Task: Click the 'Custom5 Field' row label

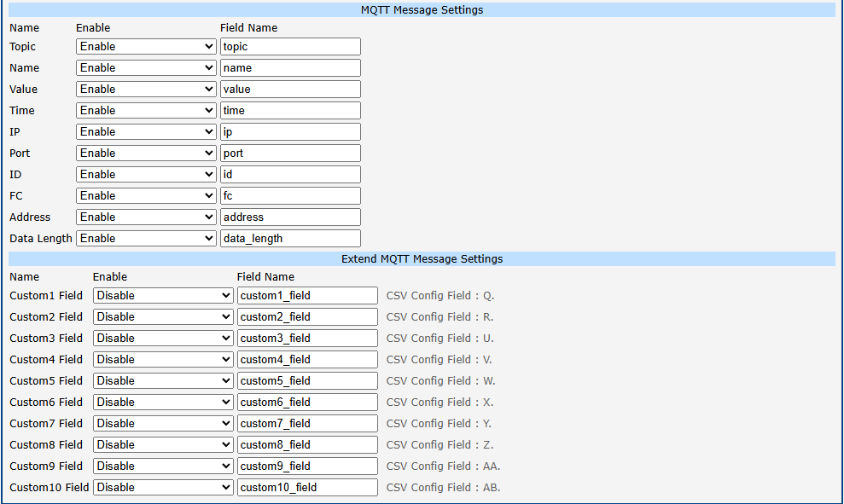Action: point(46,381)
